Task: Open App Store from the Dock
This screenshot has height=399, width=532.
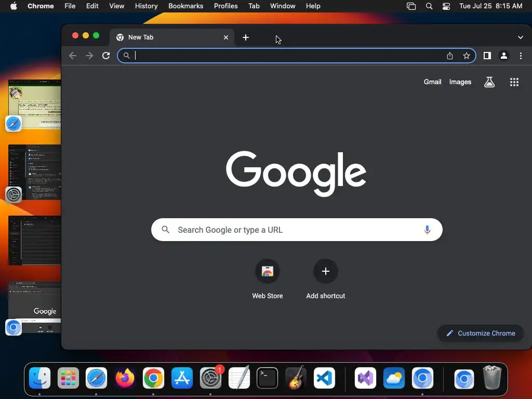Action: 182,378
